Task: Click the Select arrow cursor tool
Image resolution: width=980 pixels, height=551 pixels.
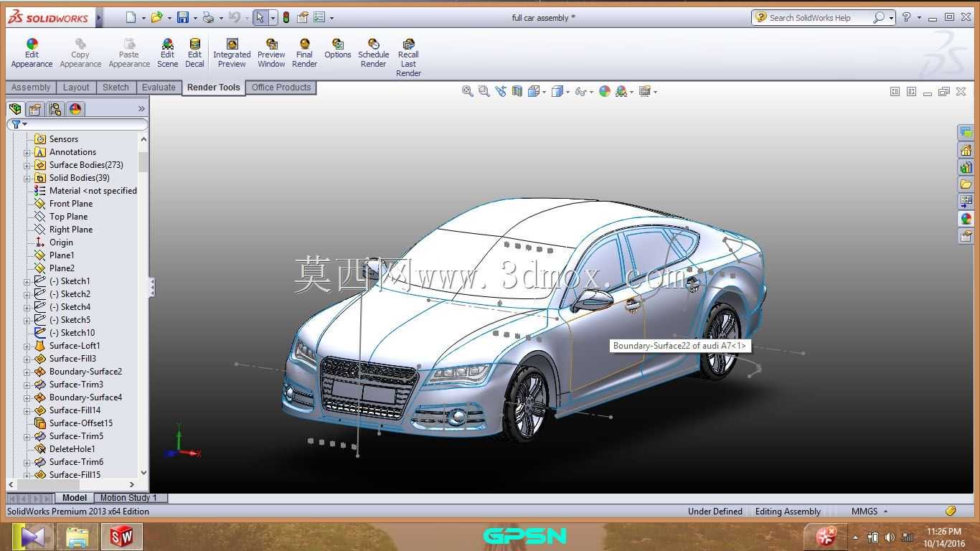Action: pos(260,17)
